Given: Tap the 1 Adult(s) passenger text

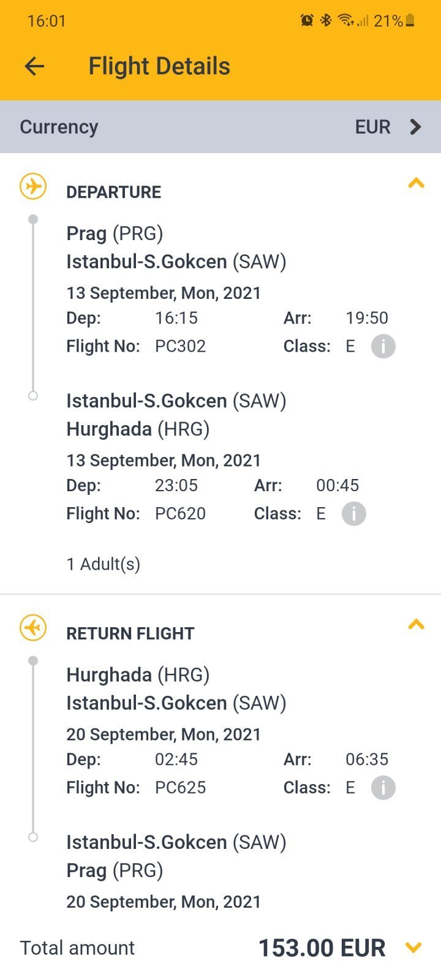Looking at the screenshot, I should click(104, 564).
